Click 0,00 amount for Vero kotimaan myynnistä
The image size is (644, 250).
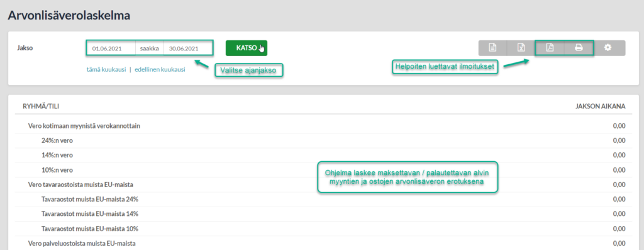pos(619,126)
